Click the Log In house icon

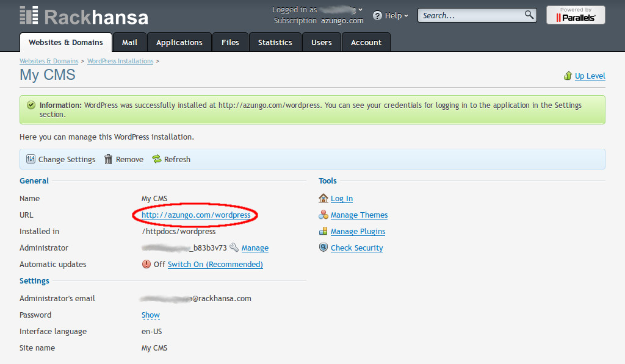(323, 198)
